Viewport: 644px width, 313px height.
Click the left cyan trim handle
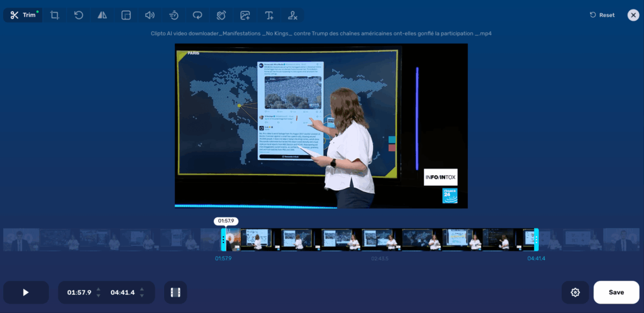223,240
